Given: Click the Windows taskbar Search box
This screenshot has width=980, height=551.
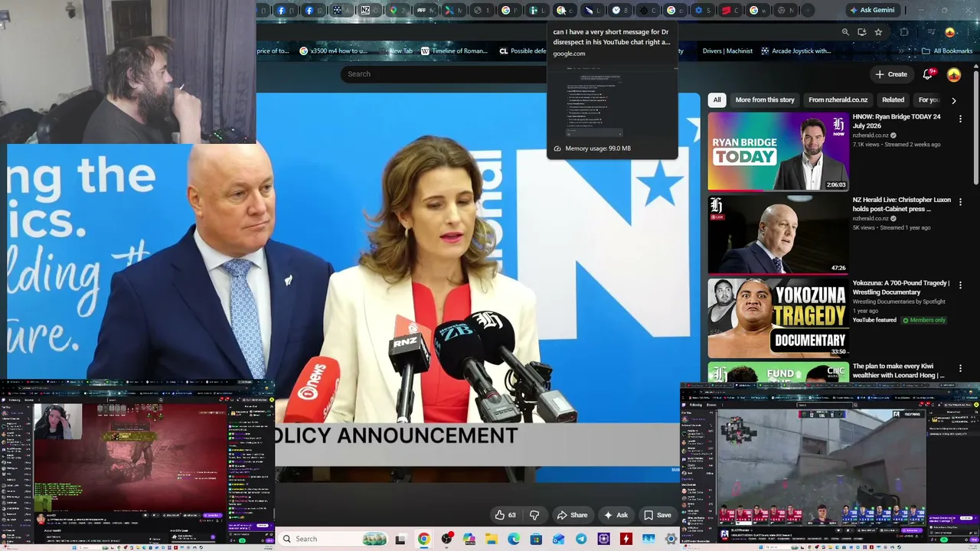Looking at the screenshot, I should 334,539.
